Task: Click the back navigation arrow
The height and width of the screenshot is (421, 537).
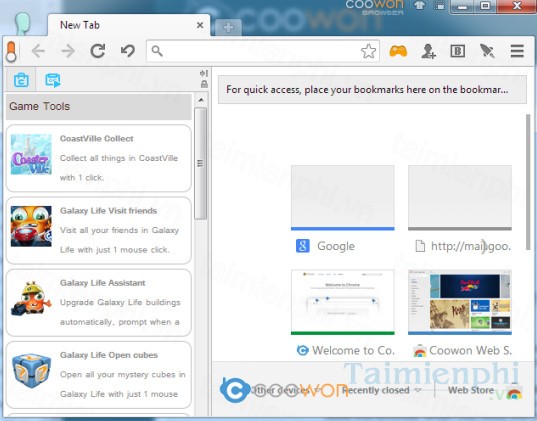Action: click(x=38, y=51)
